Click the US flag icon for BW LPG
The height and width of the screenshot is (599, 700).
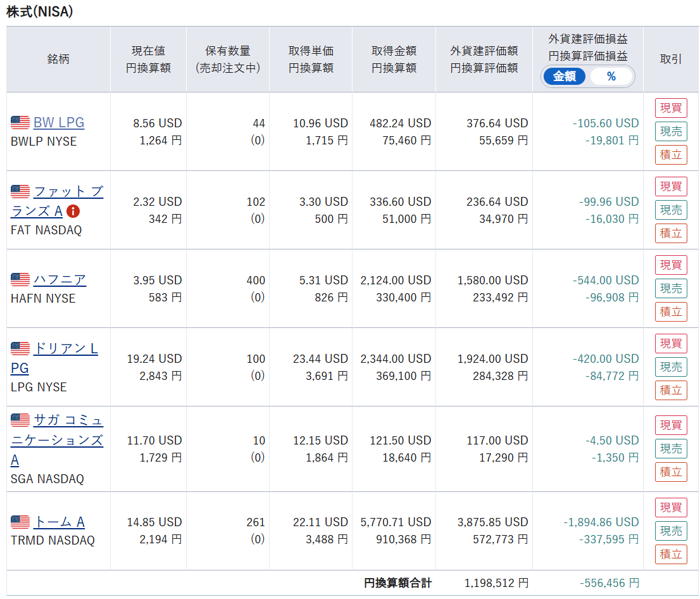[20, 122]
